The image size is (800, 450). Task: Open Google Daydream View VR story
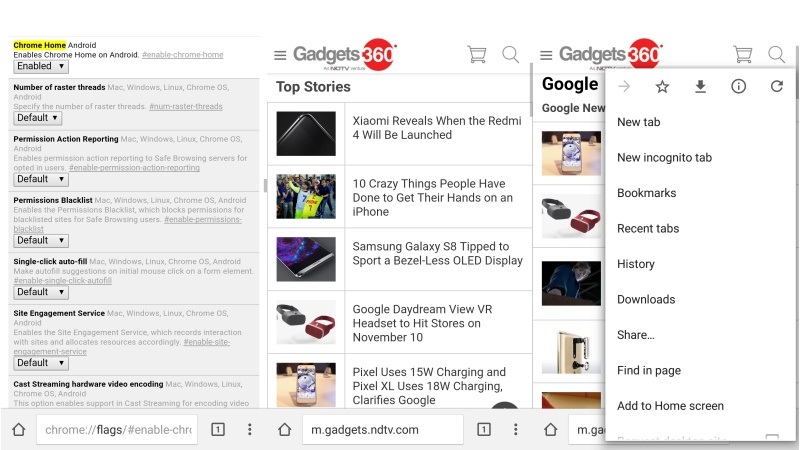[422, 323]
